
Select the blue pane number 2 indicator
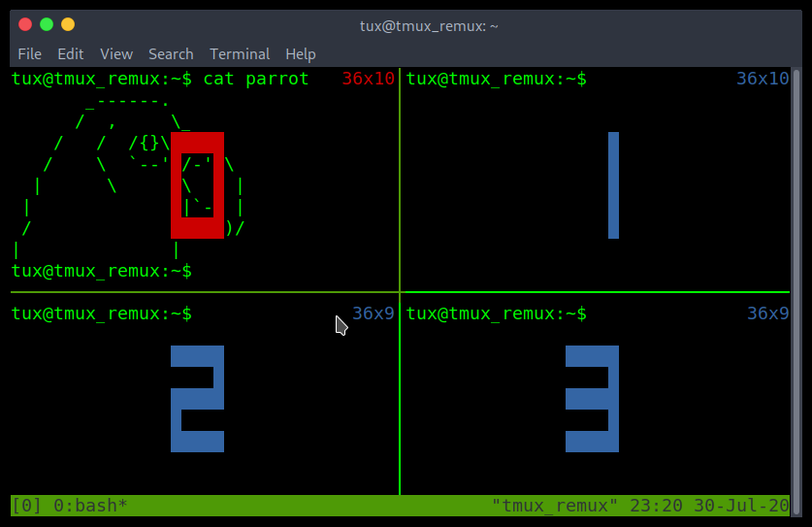[x=197, y=399]
